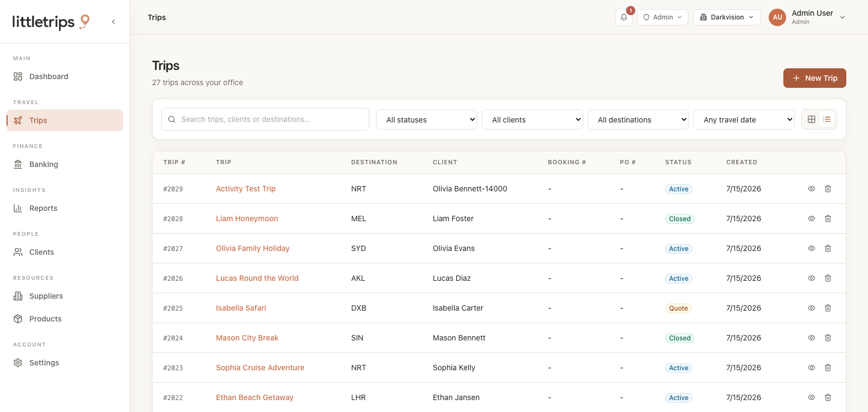Screen dimensions: 868x412
Task: Focus the search trips input field
Action: point(265,119)
